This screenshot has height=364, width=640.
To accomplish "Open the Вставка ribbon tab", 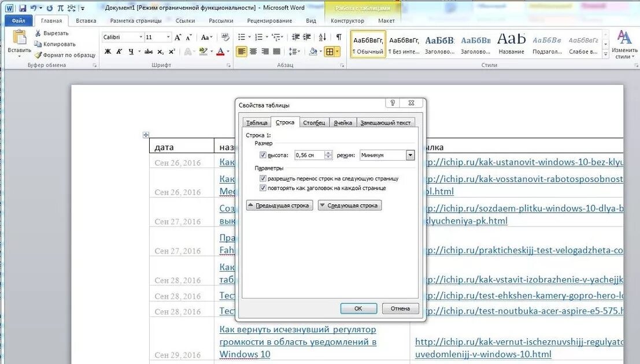I will [86, 20].
